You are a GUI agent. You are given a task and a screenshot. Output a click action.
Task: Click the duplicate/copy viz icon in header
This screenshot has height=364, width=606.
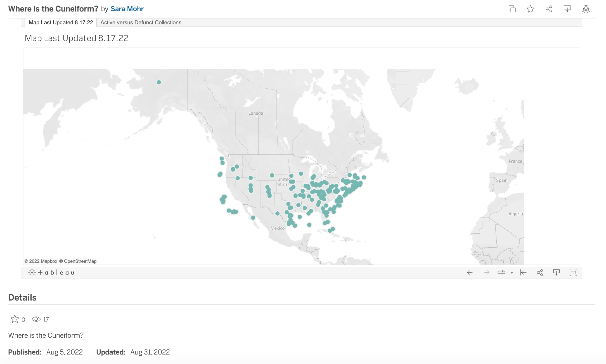(x=512, y=9)
